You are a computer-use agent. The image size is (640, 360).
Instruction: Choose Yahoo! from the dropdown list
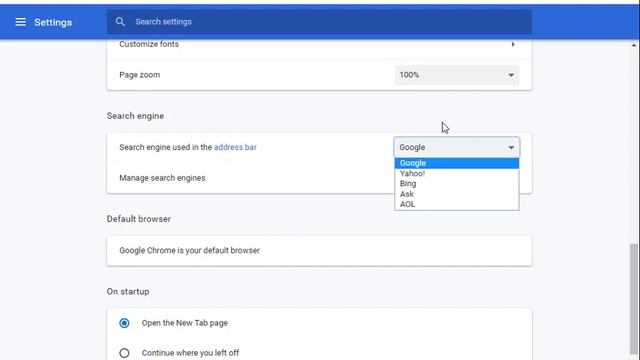457,173
